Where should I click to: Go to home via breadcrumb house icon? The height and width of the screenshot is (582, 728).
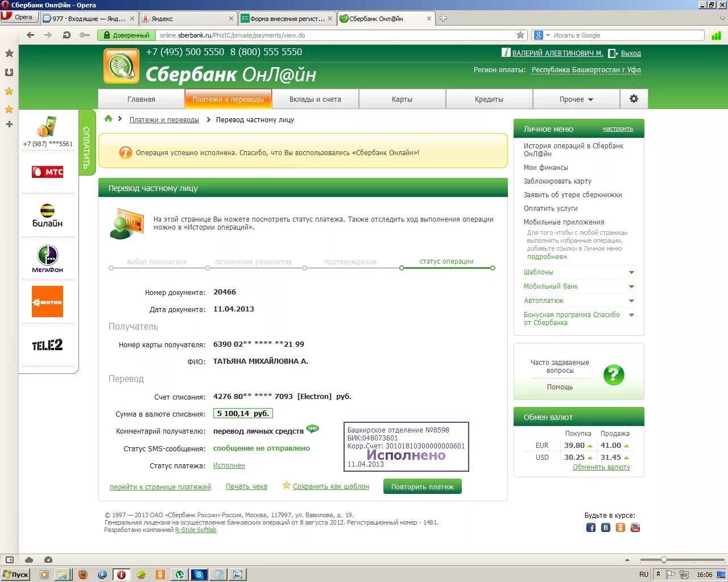(x=108, y=119)
